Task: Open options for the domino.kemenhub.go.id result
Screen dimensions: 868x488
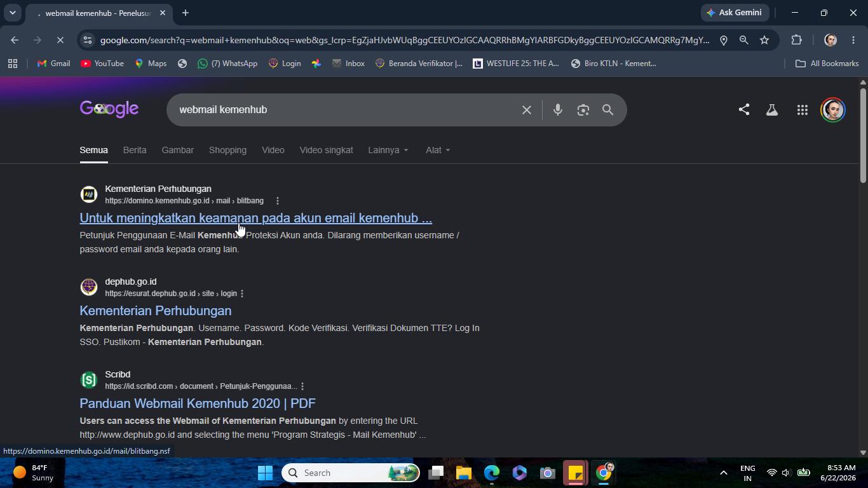Action: [x=277, y=201]
